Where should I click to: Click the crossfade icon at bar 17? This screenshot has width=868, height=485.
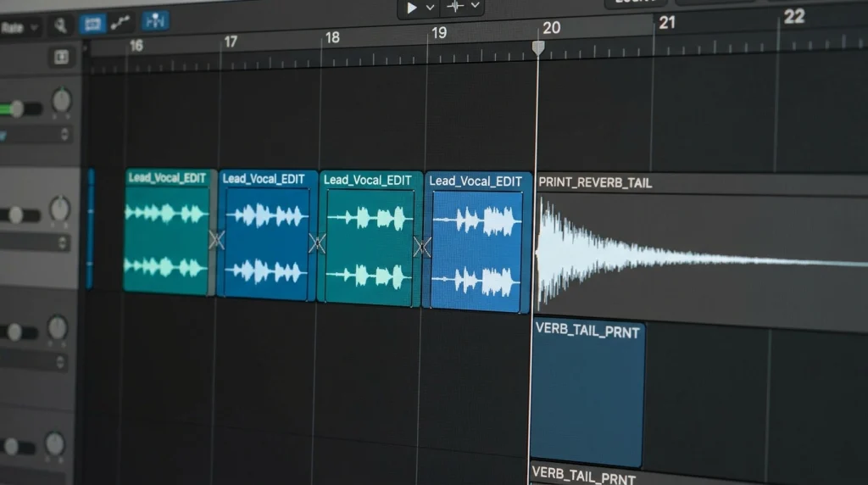click(216, 240)
